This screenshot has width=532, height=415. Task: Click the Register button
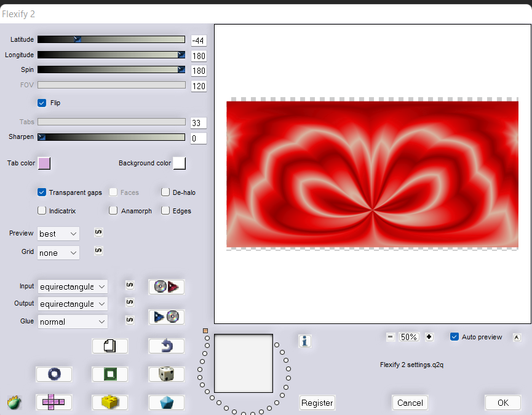[x=317, y=403]
